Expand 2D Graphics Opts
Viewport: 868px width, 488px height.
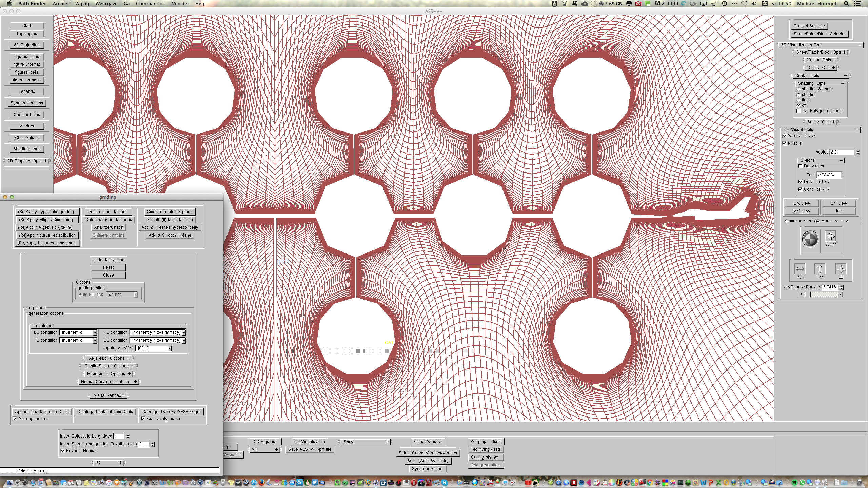[x=27, y=161]
